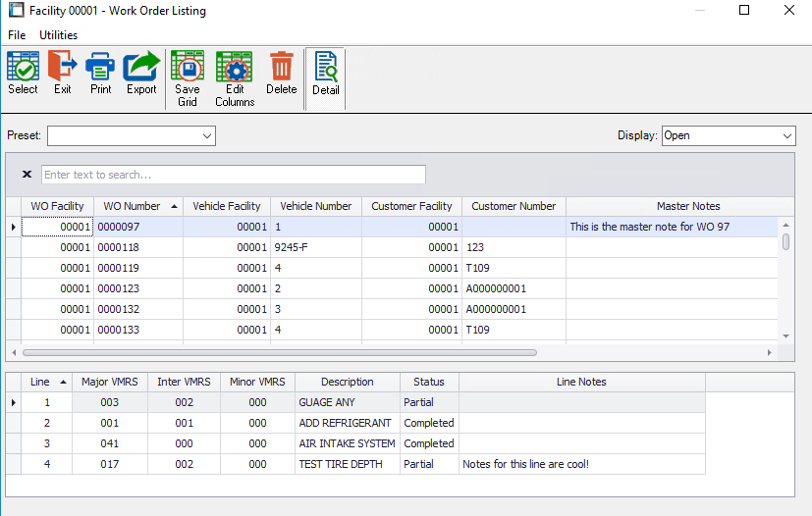Click the search text input field

pyautogui.click(x=234, y=175)
